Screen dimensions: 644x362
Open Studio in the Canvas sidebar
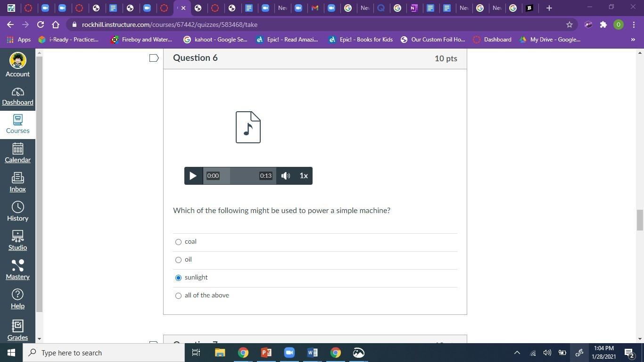(x=17, y=241)
